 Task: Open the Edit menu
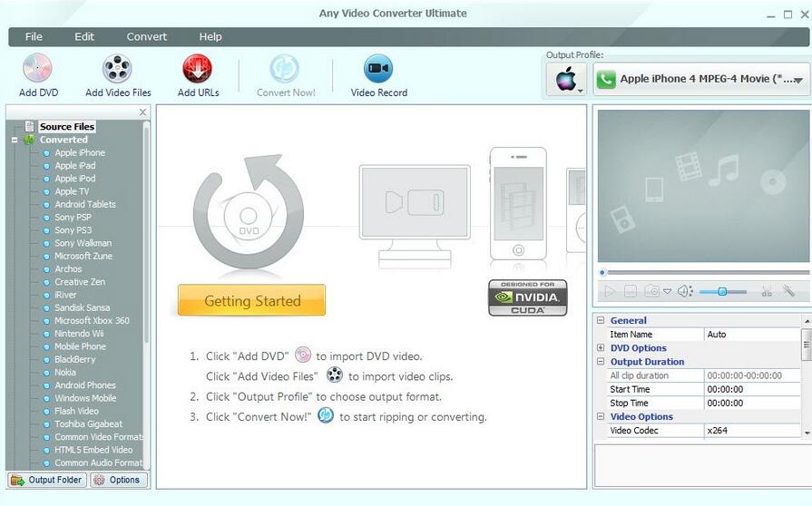click(83, 37)
